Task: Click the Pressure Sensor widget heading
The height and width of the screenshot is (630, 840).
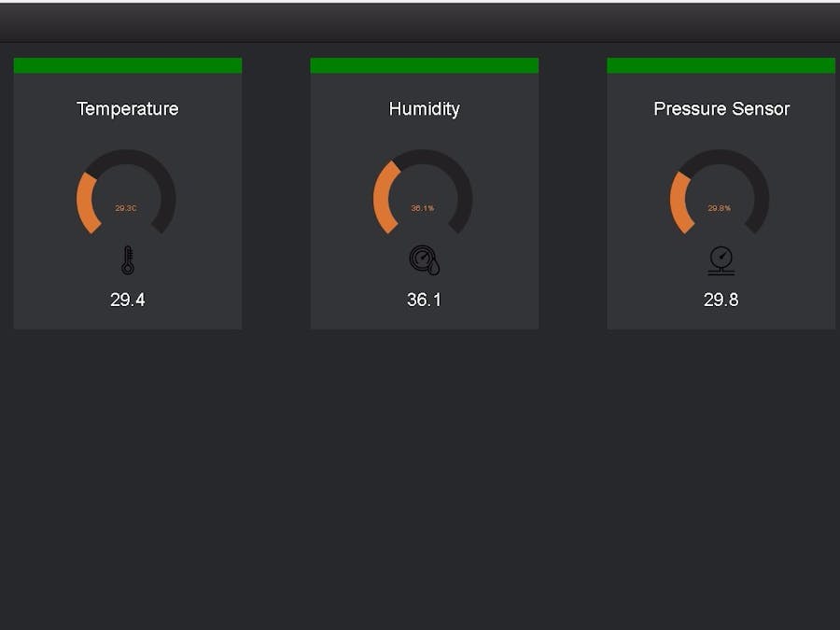Action: point(721,109)
